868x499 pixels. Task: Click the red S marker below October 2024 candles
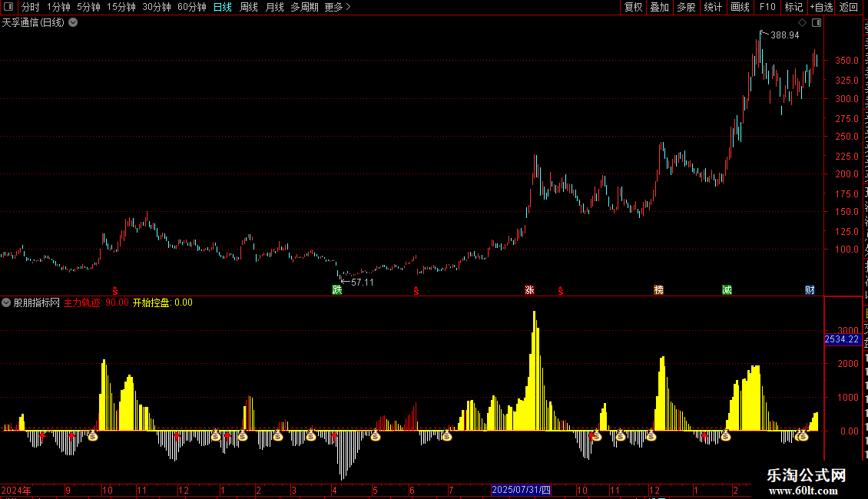click(115, 291)
